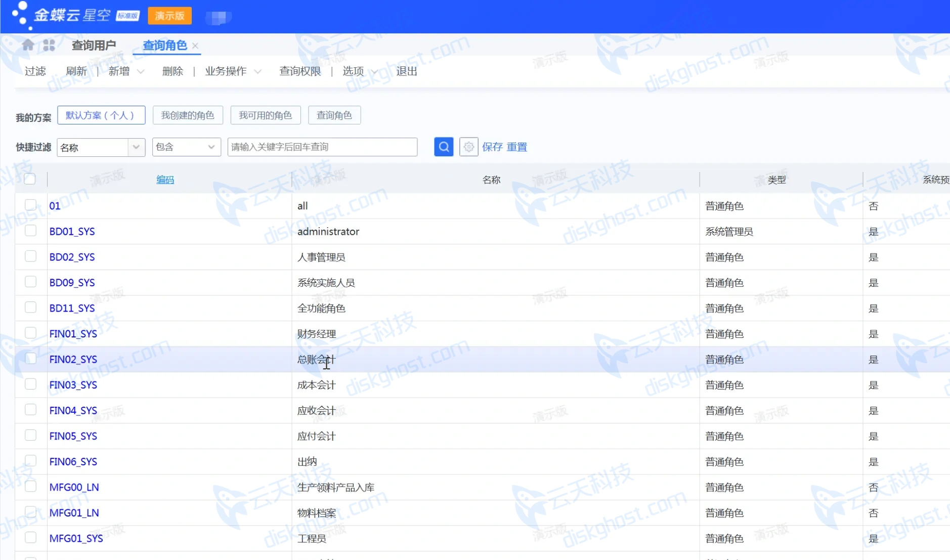This screenshot has width=950, height=560.
Task: Click 过滤 in the toolbar
Action: tap(35, 71)
